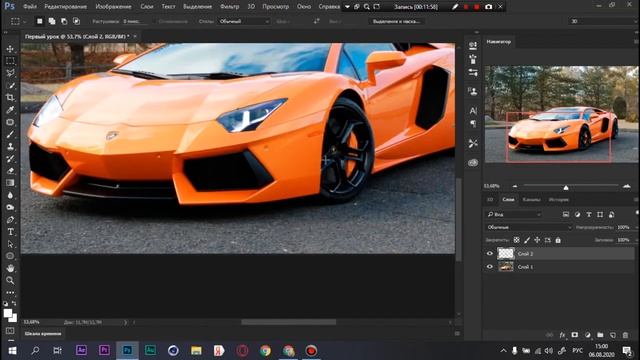Image resolution: width=640 pixels, height=360 pixels.
Task: Enable Add to selection mode
Action: click(52, 21)
